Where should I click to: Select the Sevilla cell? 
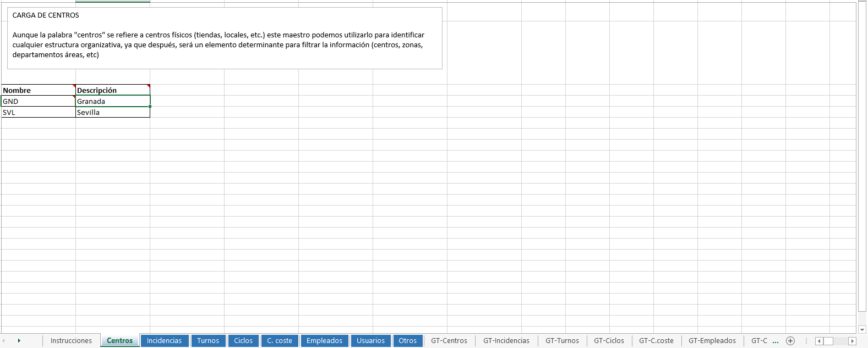(x=113, y=112)
